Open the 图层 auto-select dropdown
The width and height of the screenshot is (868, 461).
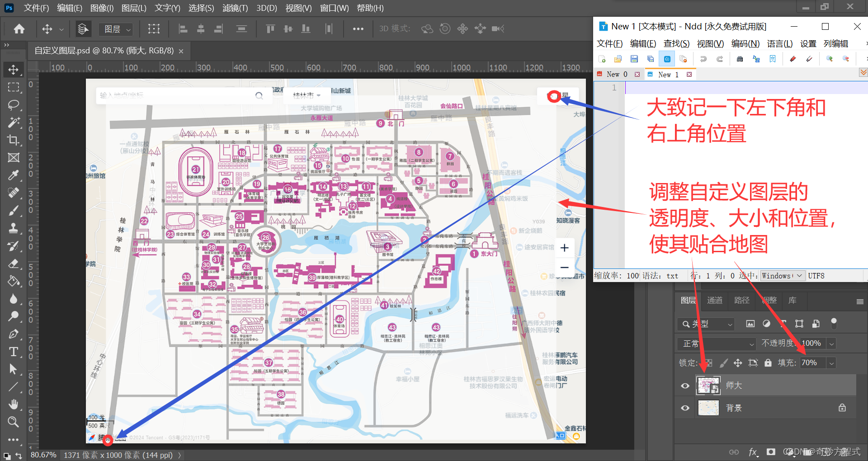click(x=116, y=29)
